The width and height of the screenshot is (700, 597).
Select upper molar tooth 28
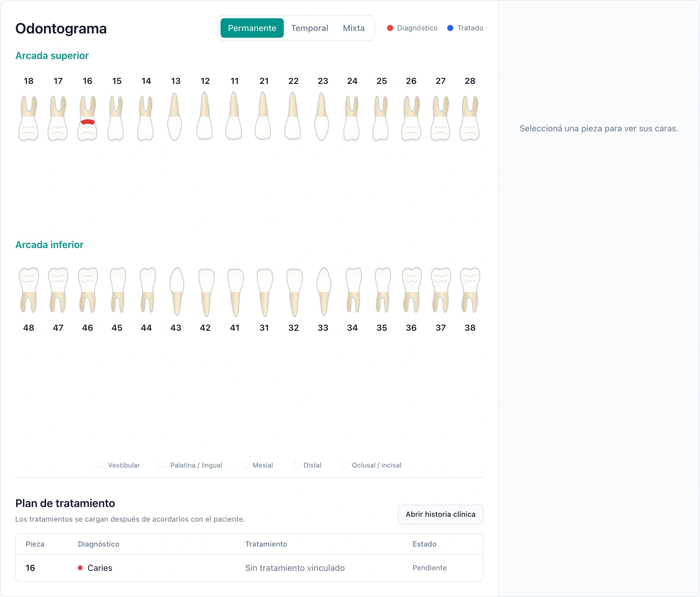point(470,118)
